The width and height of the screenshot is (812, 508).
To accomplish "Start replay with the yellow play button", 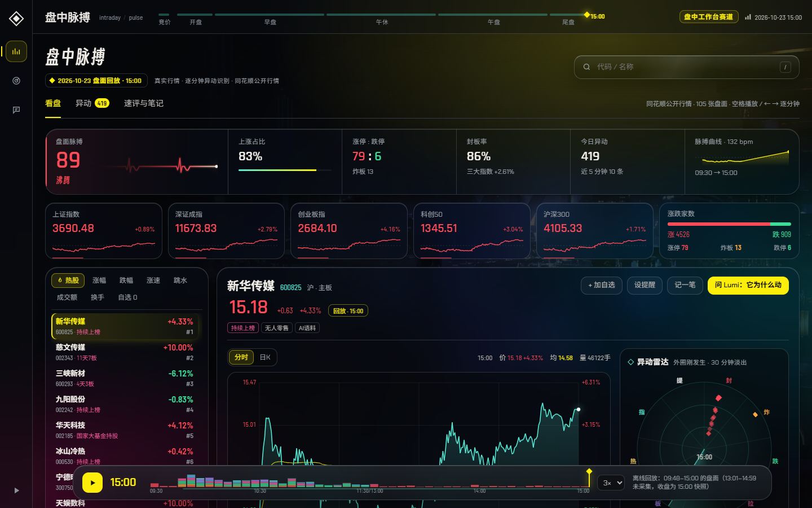I will (92, 483).
